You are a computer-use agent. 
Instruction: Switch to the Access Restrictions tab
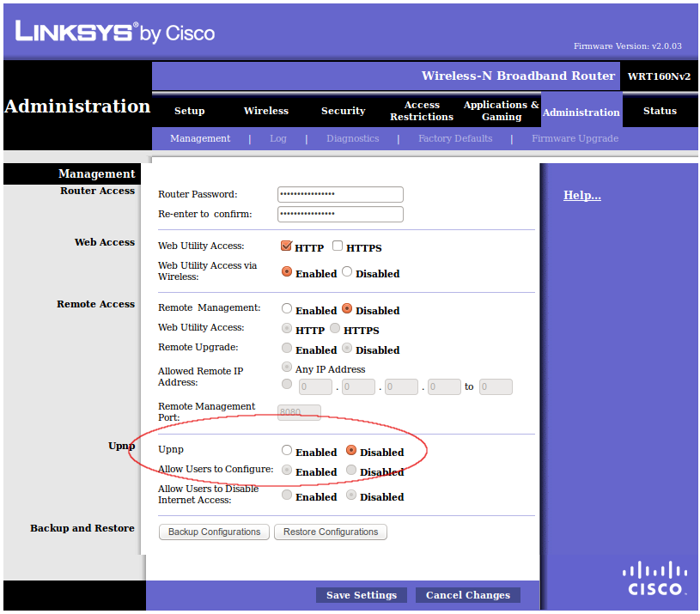click(x=422, y=111)
